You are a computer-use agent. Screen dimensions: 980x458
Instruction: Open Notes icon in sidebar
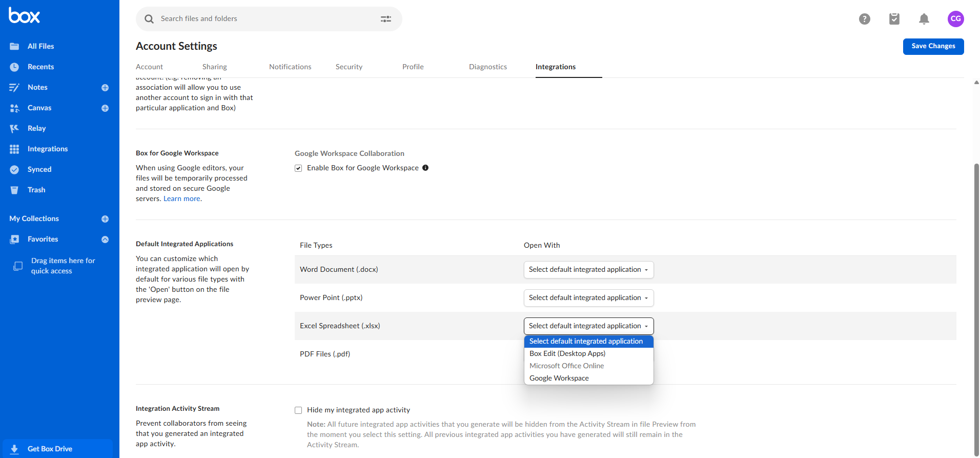14,87
